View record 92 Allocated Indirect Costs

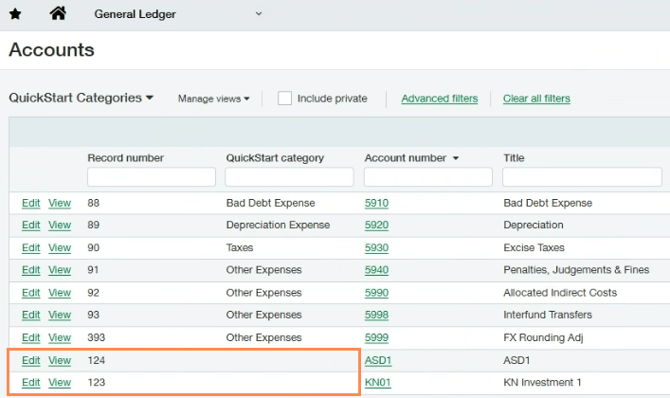[59, 293]
